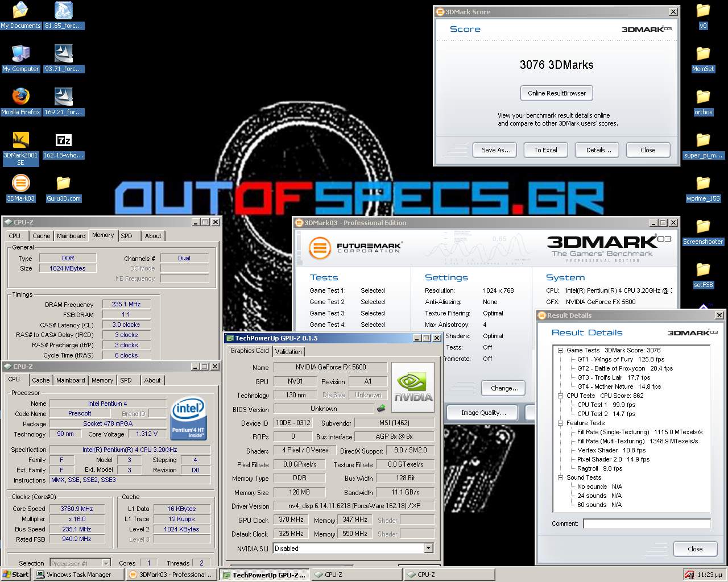Open the wprime_155 folder
The width and height of the screenshot is (728, 582).
[x=703, y=188]
